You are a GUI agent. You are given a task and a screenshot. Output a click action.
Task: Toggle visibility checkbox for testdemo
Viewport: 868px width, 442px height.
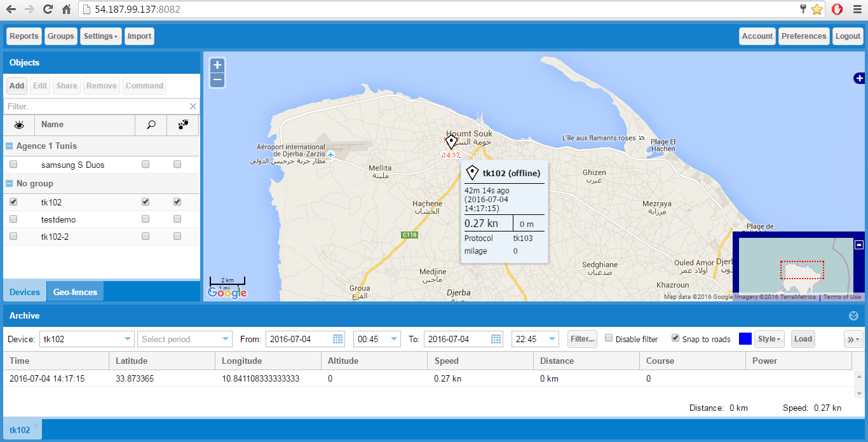click(13, 219)
